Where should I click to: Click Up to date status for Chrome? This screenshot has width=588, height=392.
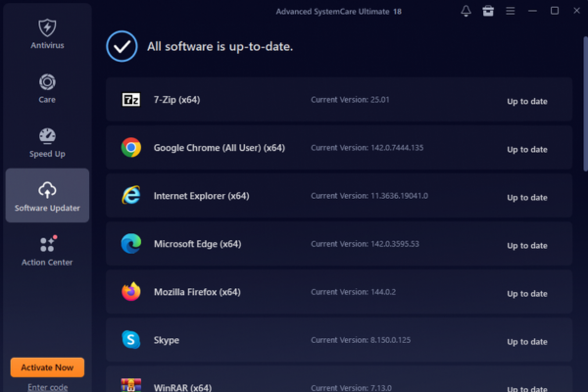527,149
